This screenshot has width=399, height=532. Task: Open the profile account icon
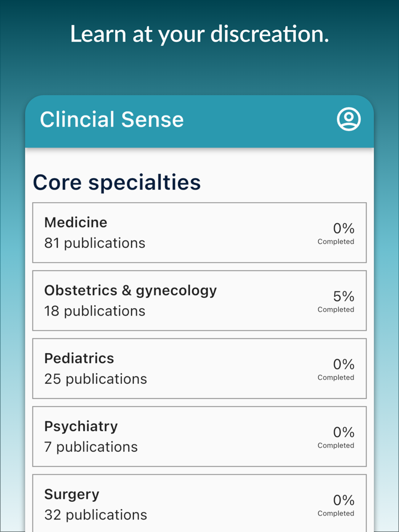[349, 120]
